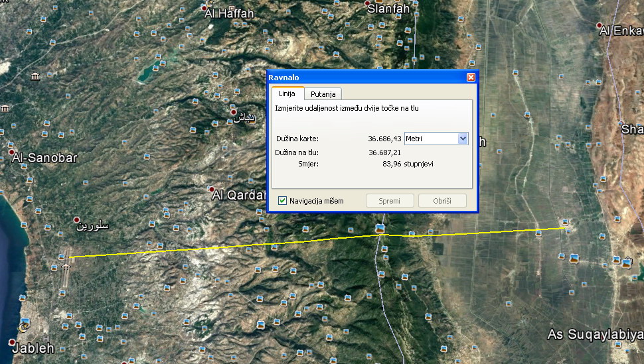The height and width of the screenshot is (364, 644).
Task: Click the دباش placemark dot
Action: coord(233,112)
